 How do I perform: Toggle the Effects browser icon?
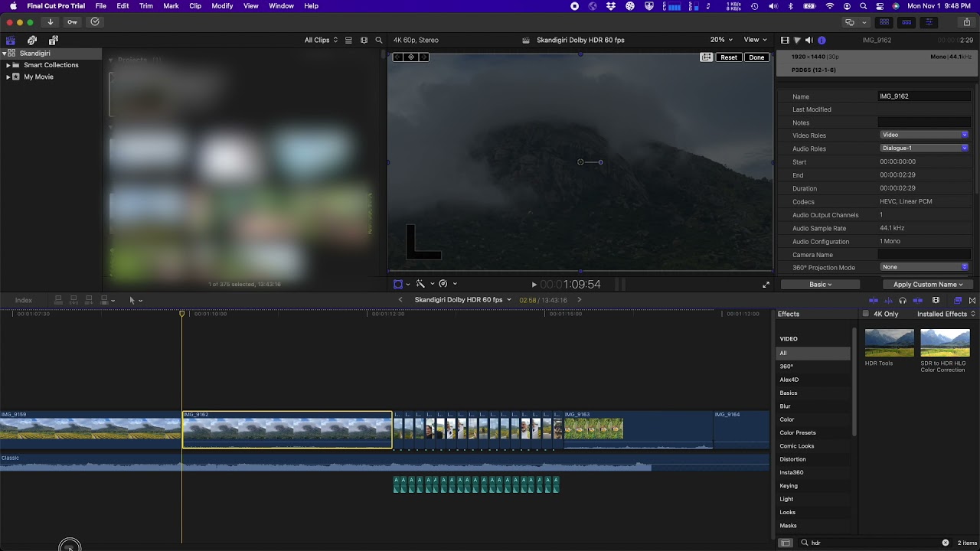pos(958,301)
